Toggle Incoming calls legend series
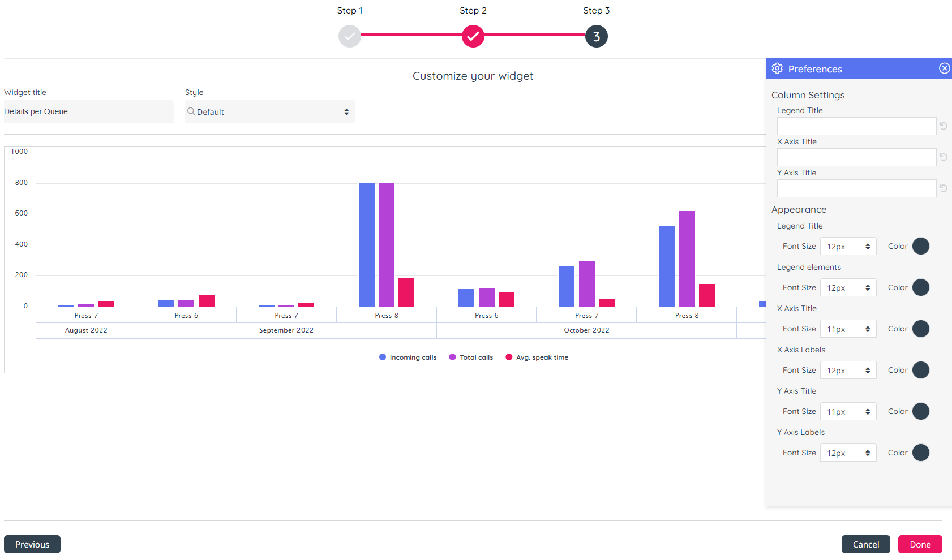 pos(408,357)
